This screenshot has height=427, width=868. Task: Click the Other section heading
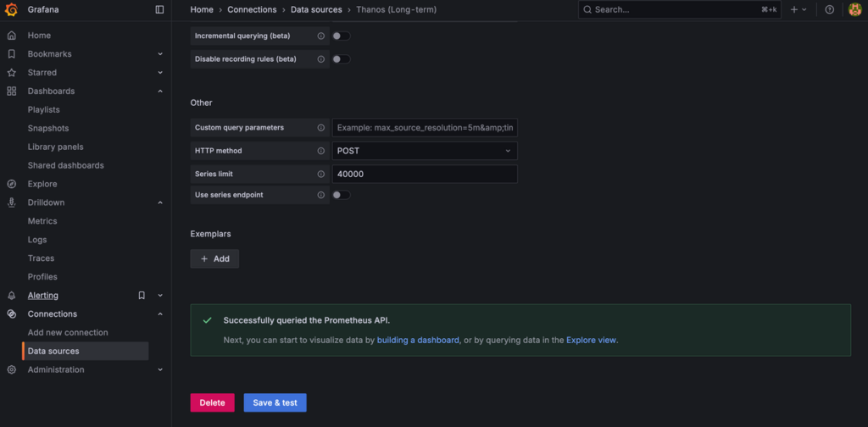(202, 103)
